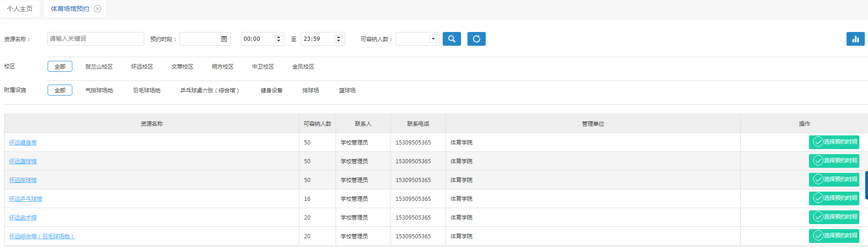Click 选择预约时间 for 怀远武术馆
868x252 pixels.
(834, 217)
